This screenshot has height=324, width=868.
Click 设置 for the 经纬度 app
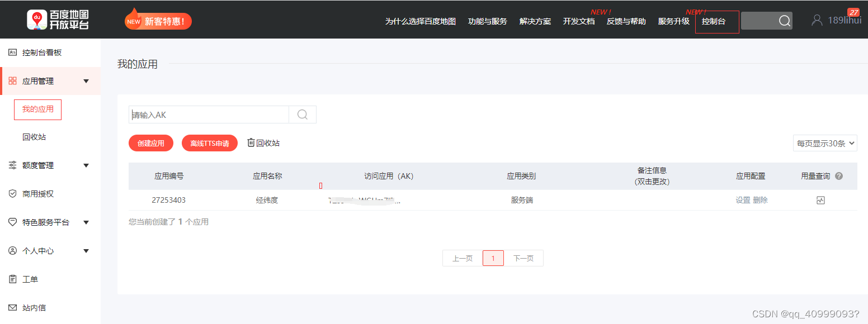pos(743,200)
